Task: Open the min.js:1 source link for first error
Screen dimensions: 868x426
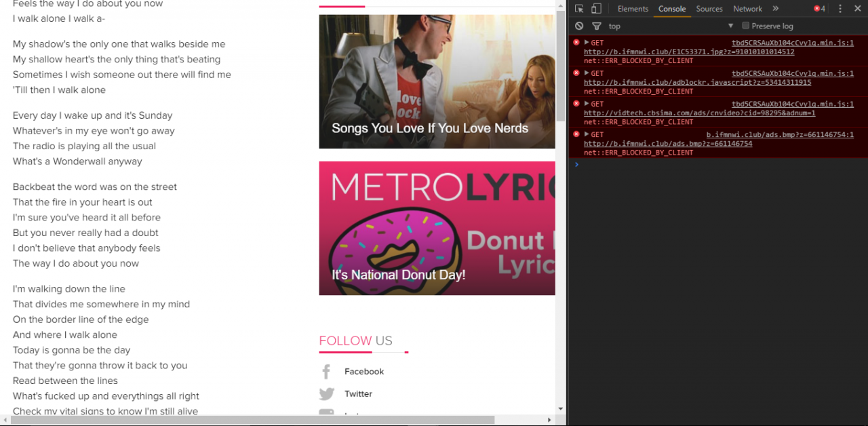Action: click(793, 43)
